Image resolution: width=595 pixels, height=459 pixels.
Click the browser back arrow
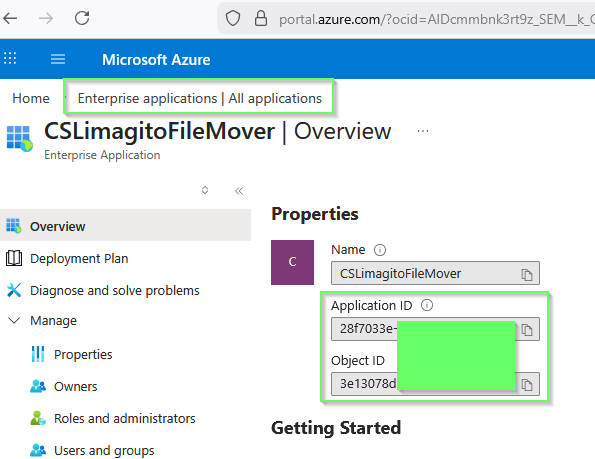[11, 18]
